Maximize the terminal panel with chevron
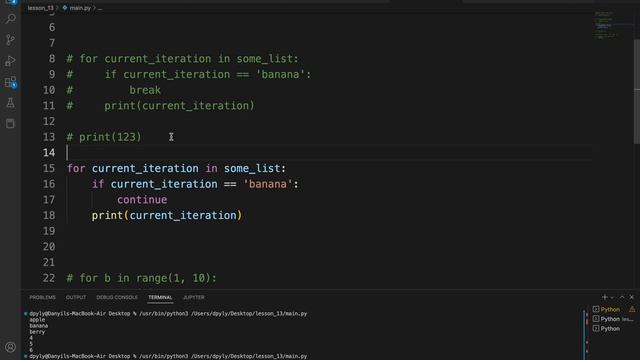This screenshot has width=640, height=360. click(x=622, y=297)
